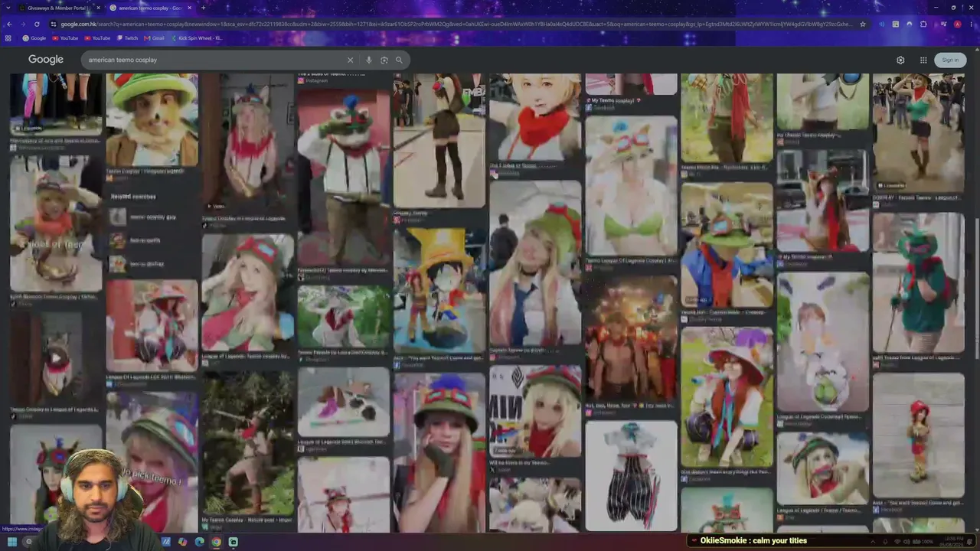Search by image with the Lens icon
The width and height of the screenshot is (980, 551).
(x=384, y=60)
